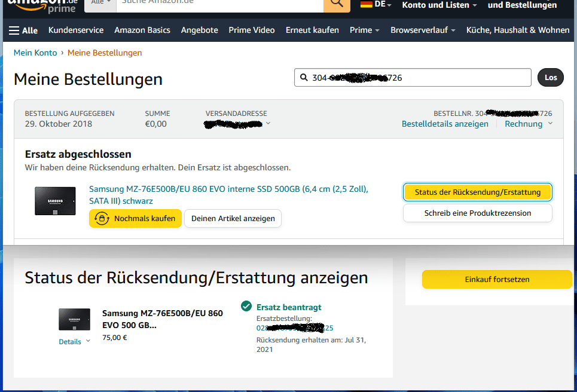Viewport: 577px width, 392px height.
Task: Click the green checkmark beside Ersatz beantragt
Action: (x=246, y=306)
